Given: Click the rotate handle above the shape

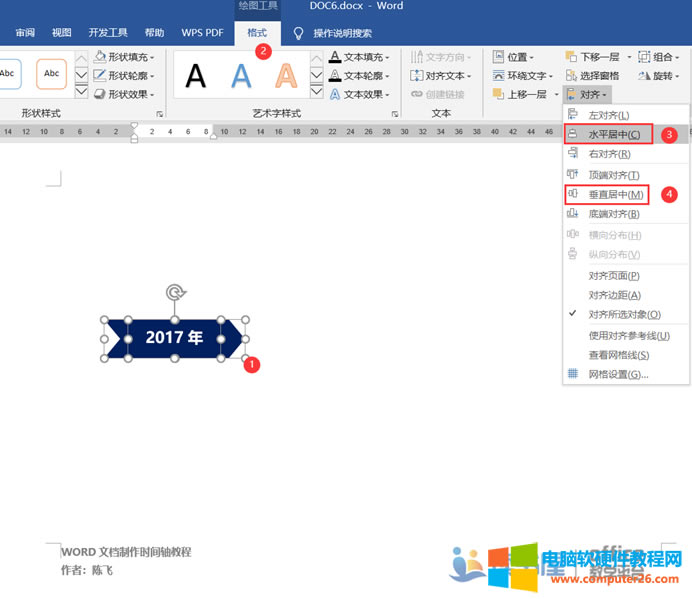Looking at the screenshot, I should (x=175, y=292).
